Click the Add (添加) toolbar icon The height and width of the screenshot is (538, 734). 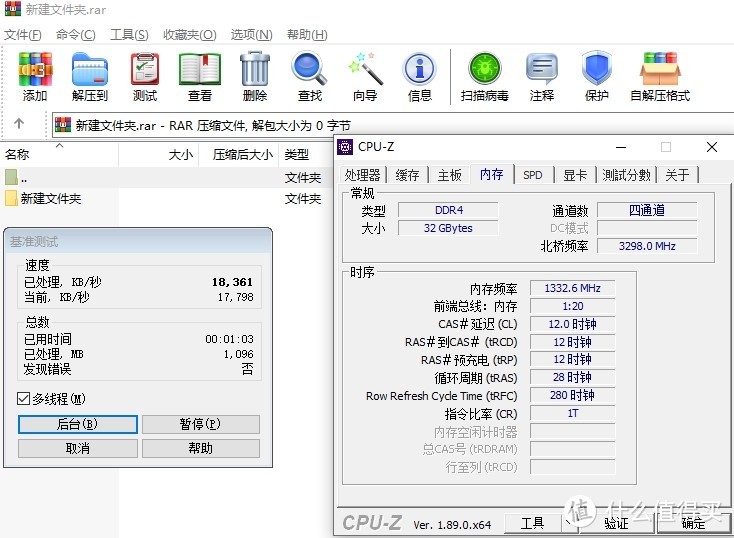[x=35, y=69]
